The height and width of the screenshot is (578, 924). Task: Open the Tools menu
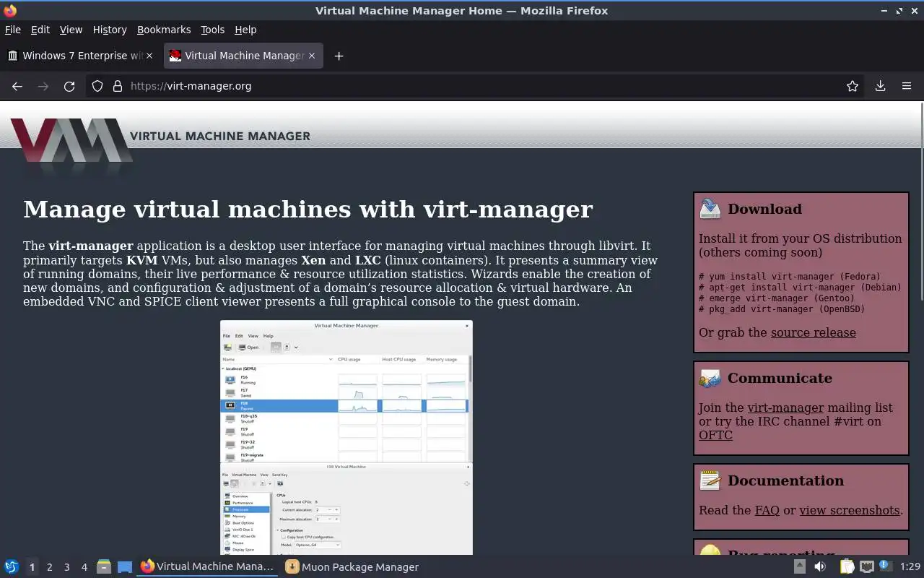pyautogui.click(x=213, y=30)
